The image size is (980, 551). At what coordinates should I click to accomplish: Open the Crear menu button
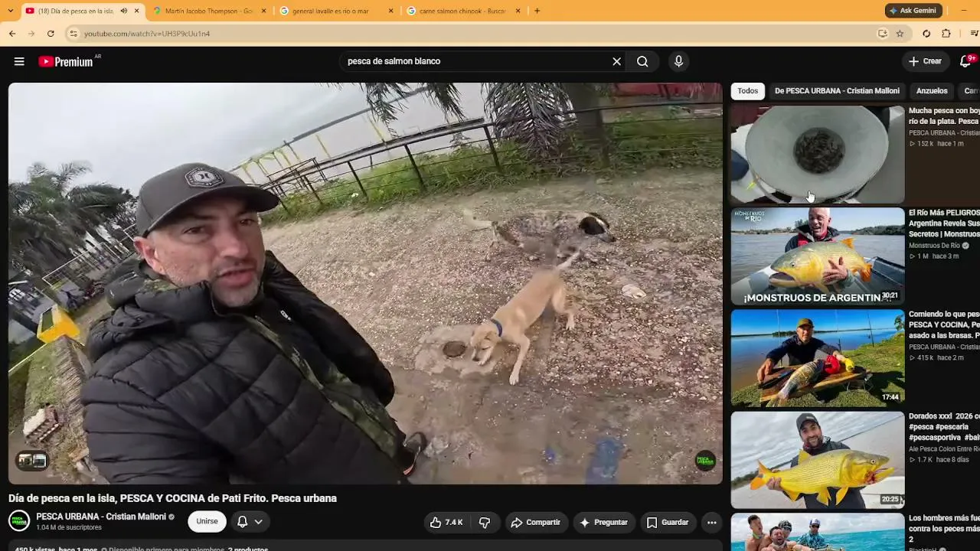coord(925,61)
